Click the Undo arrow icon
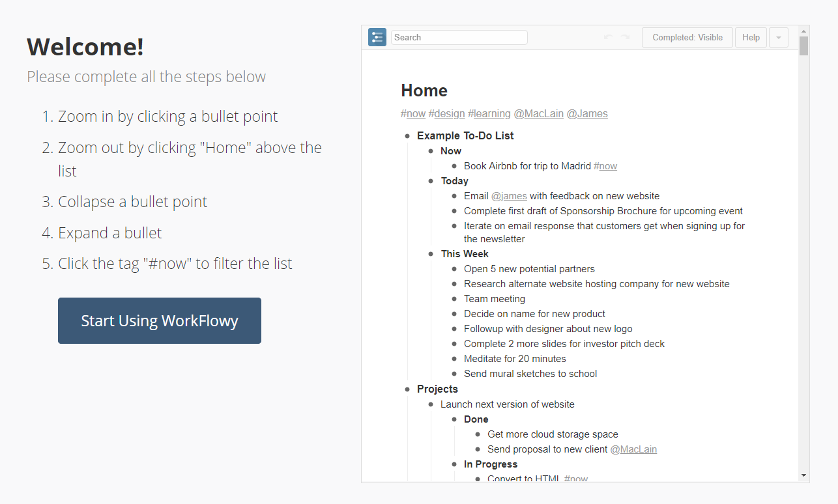 point(607,37)
